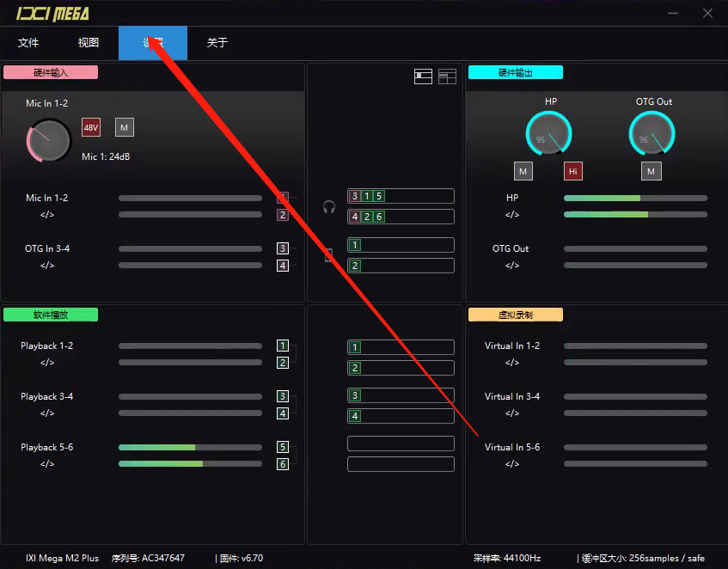Toggle stereo link under OTG Out meter
The image size is (728, 569).
[512, 265]
